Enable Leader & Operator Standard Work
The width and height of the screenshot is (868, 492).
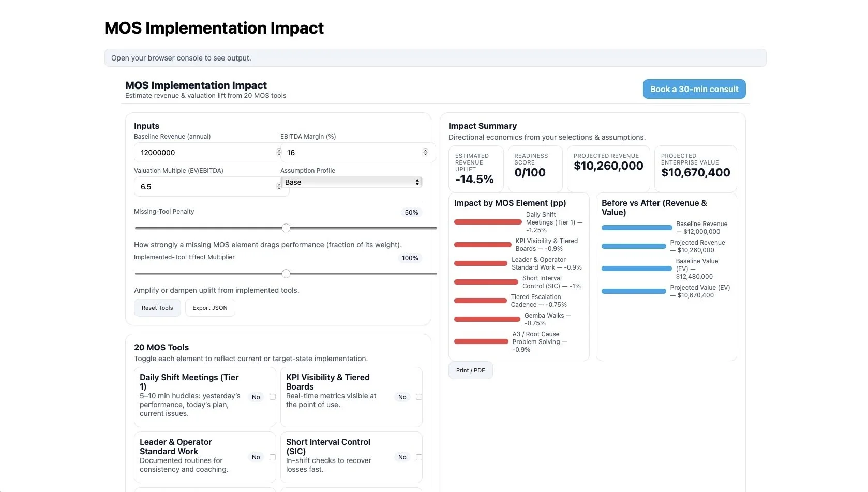pyautogui.click(x=273, y=457)
